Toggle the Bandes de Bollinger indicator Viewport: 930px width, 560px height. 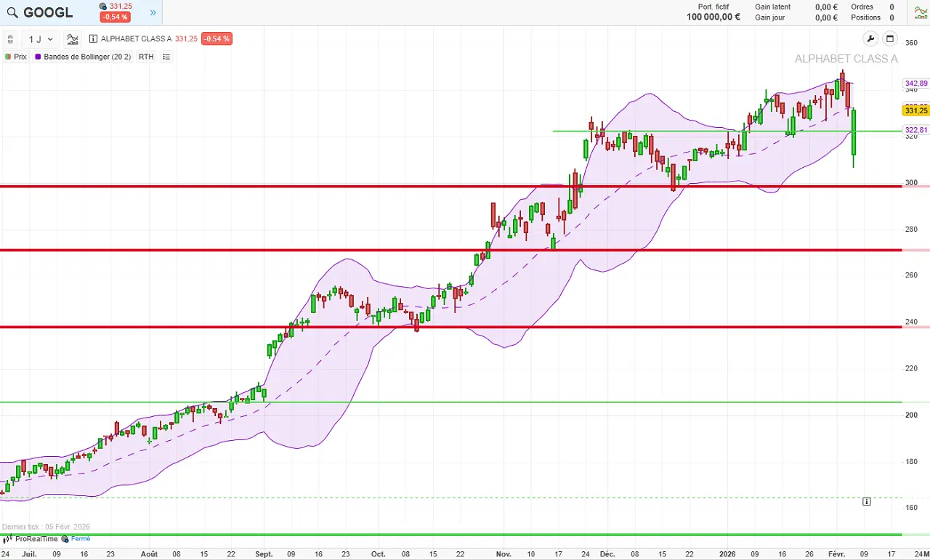[82, 57]
